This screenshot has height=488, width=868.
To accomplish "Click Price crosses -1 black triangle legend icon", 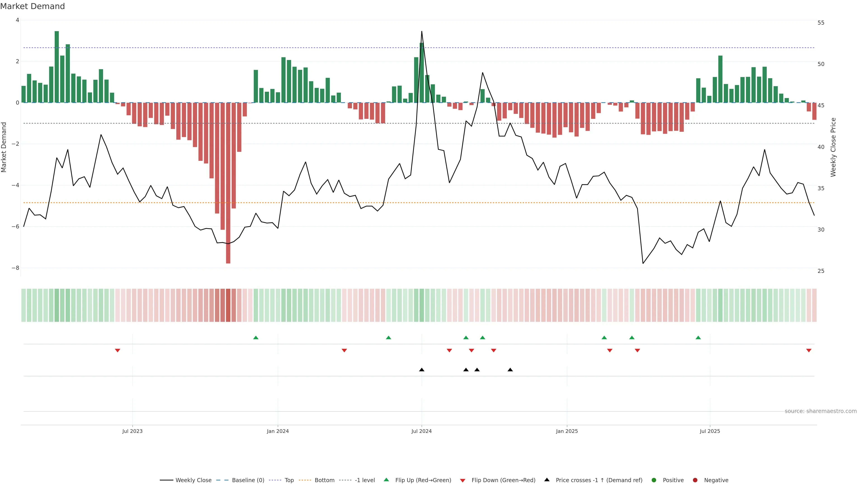I will (547, 480).
